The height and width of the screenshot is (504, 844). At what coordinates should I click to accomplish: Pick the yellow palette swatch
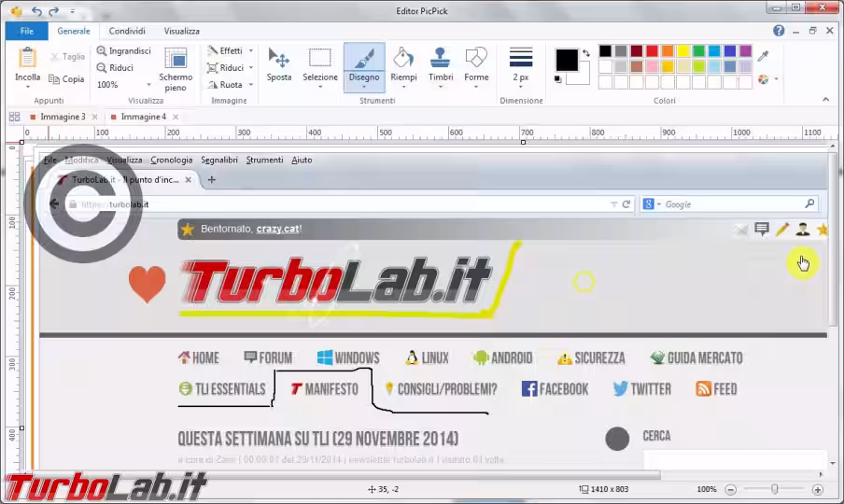point(683,51)
